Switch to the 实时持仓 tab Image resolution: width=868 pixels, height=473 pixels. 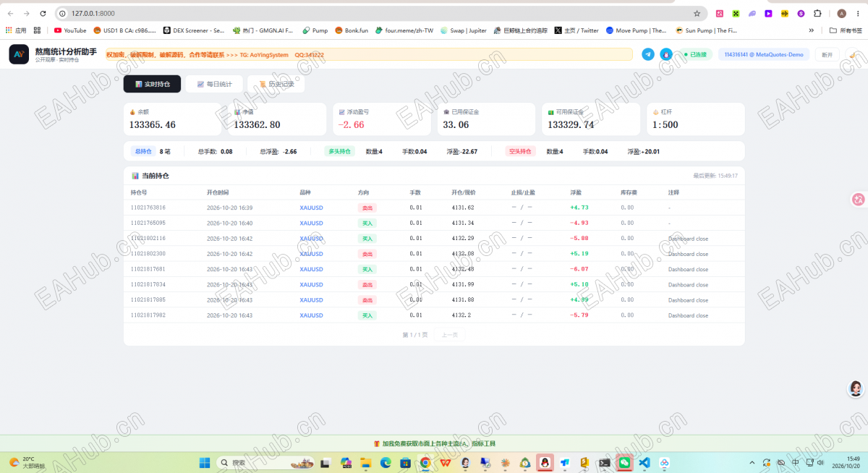(x=152, y=84)
